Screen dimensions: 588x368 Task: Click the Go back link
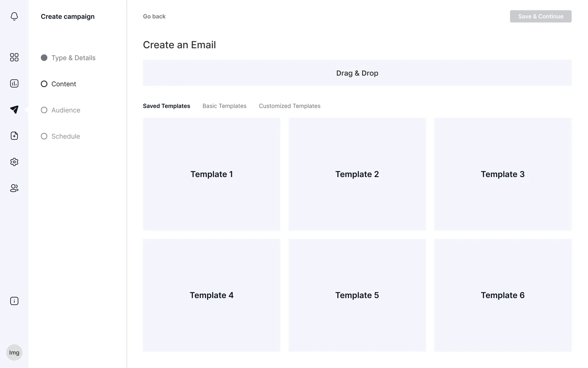[154, 16]
